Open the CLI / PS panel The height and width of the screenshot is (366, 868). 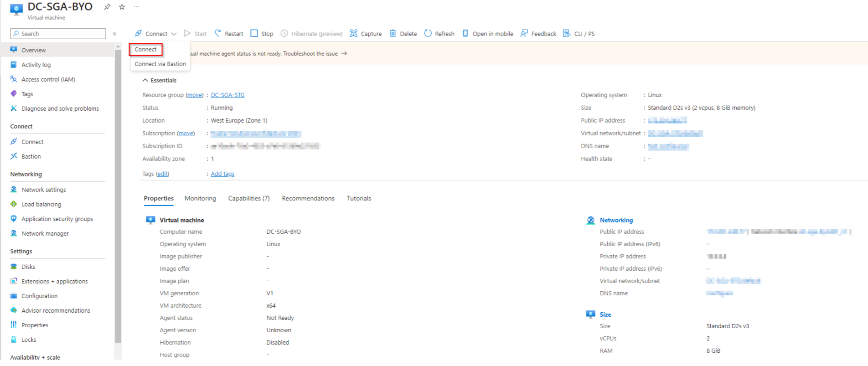click(579, 33)
